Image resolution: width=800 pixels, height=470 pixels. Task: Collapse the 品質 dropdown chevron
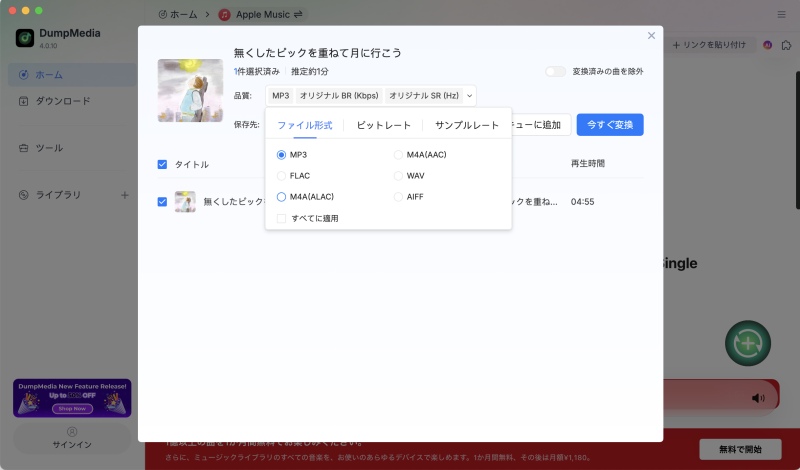coord(469,95)
